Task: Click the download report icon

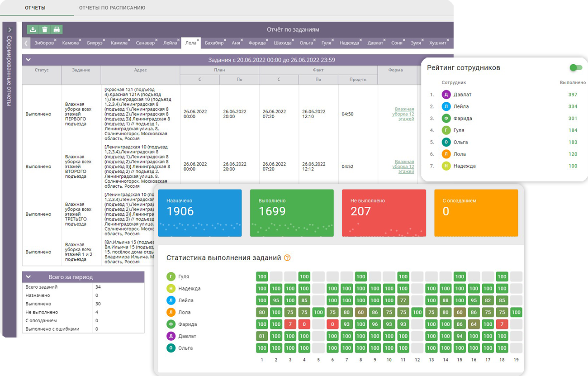Action: (x=33, y=29)
